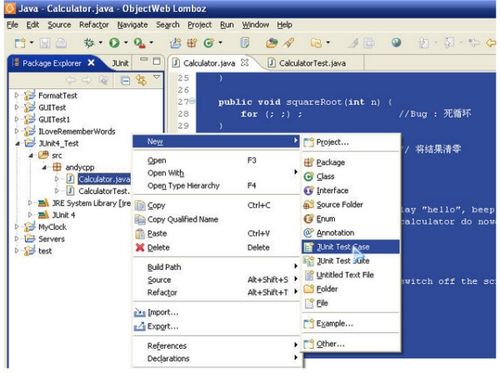Image resolution: width=500 pixels, height=373 pixels.
Task: Click the Search flashlight toolbar icon
Action: tap(289, 43)
